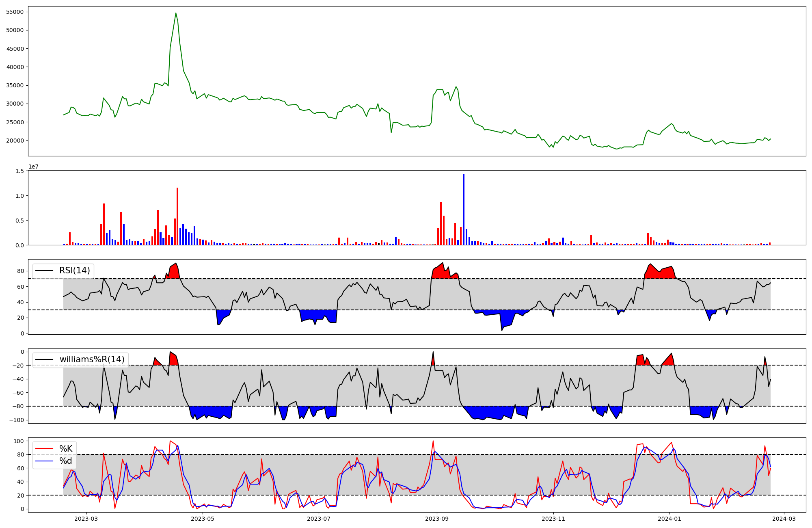Click the red %K legend entry

click(x=65, y=449)
